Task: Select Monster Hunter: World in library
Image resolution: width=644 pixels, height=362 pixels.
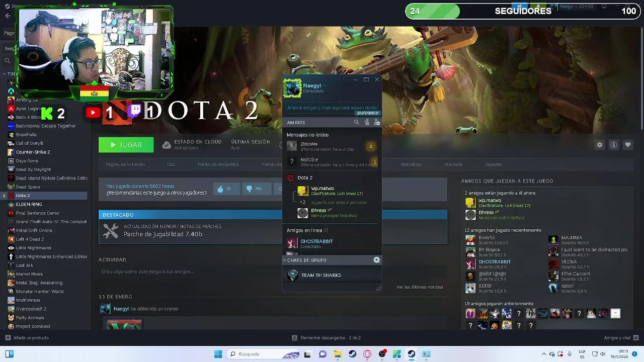Action: click(45, 292)
